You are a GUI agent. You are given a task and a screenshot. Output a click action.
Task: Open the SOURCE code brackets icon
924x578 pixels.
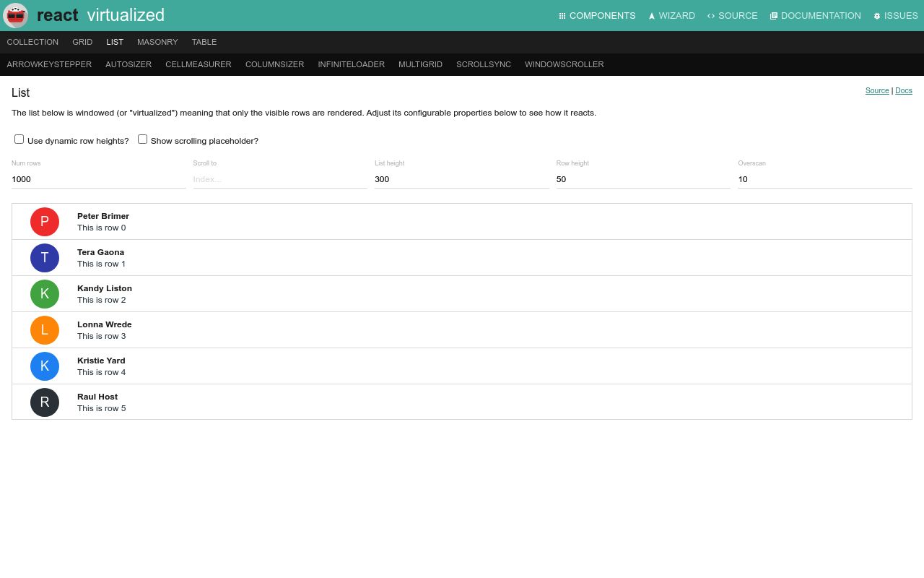coord(711,15)
